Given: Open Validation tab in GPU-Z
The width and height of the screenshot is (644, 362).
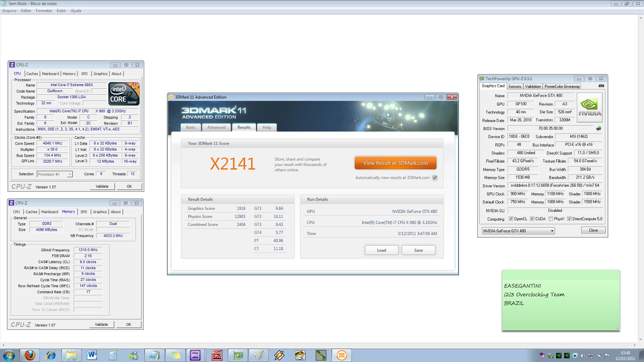Looking at the screenshot, I should point(533,86).
